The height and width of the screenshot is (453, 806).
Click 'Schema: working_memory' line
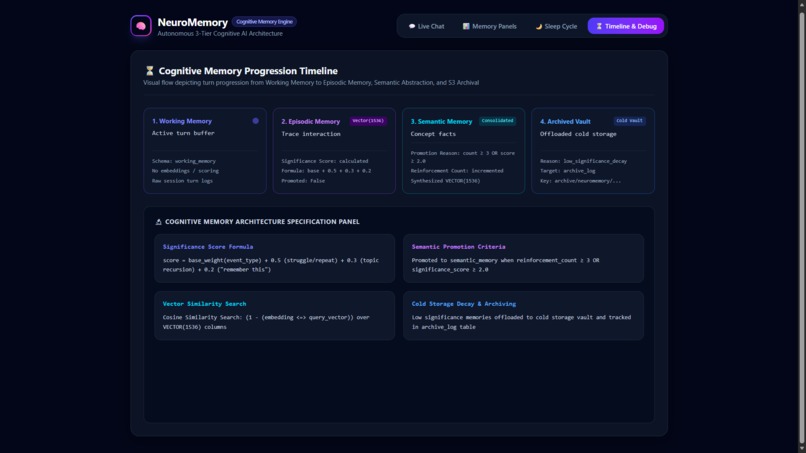pos(184,161)
